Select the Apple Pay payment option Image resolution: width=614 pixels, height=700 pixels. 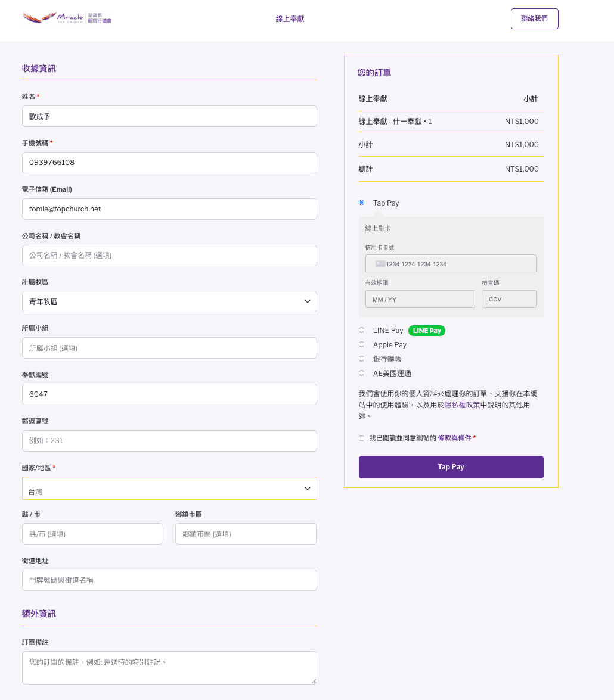(x=361, y=344)
